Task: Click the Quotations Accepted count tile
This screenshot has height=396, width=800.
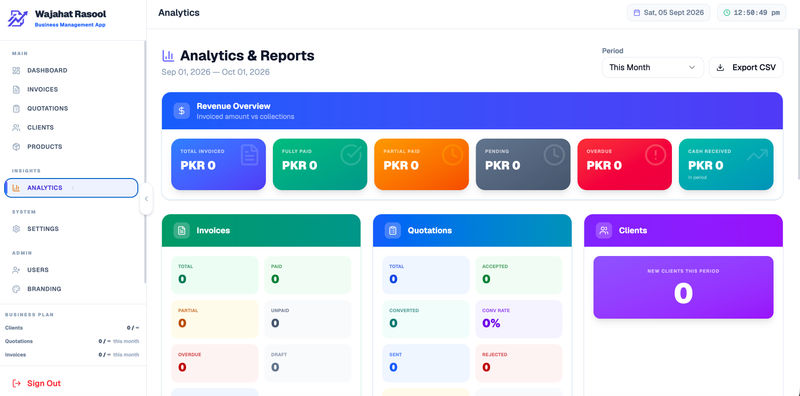Action: click(519, 275)
